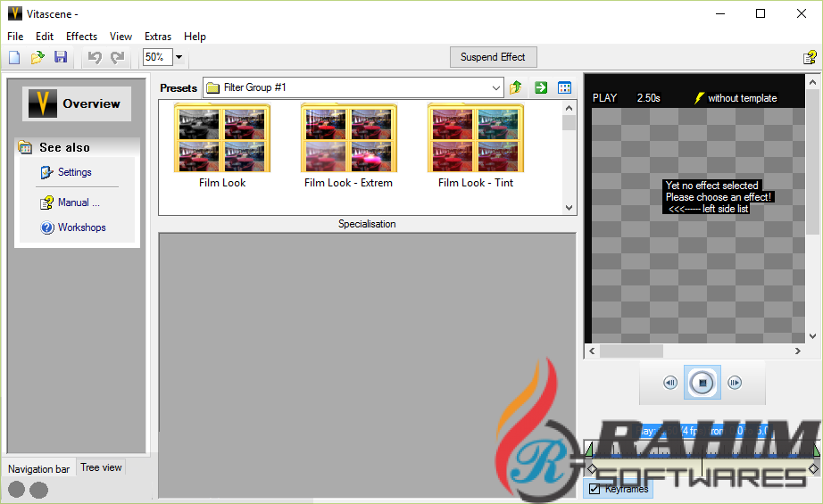Image resolution: width=823 pixels, height=504 pixels.
Task: Switch to the Tree view tab
Action: tap(101, 467)
